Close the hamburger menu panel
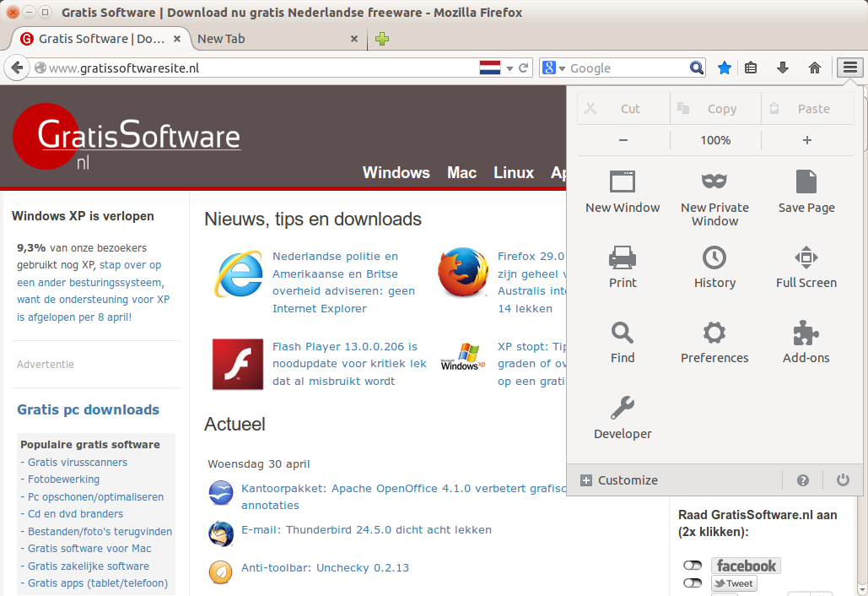This screenshot has height=596, width=868. click(x=849, y=68)
